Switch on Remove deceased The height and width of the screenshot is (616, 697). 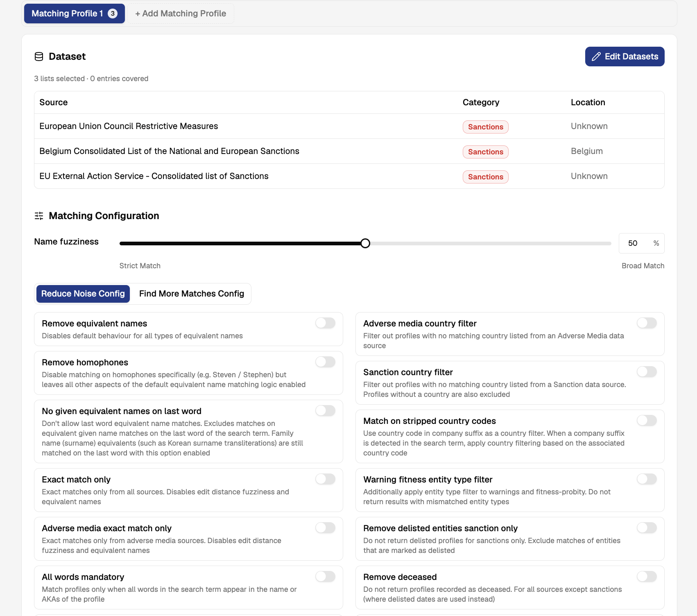647,577
